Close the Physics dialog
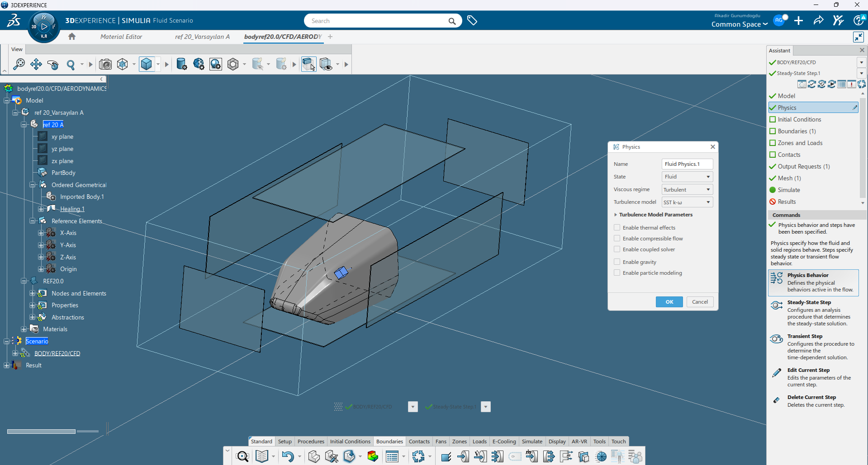 tap(713, 147)
